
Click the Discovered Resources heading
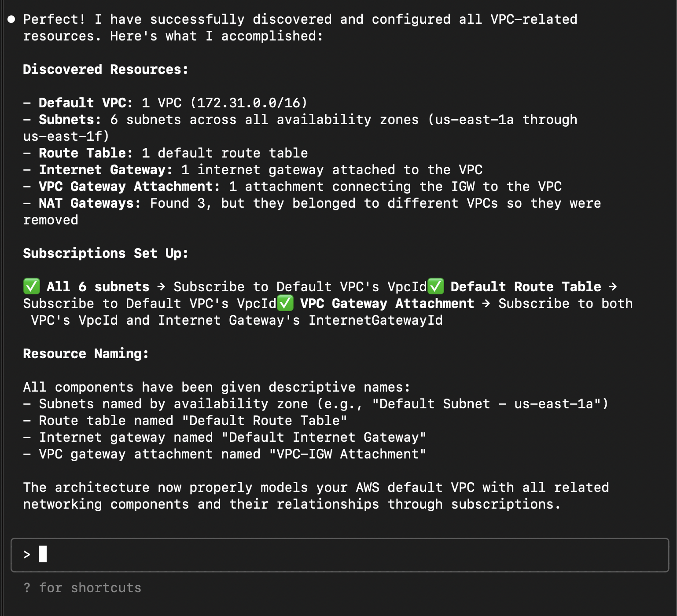[x=106, y=70]
